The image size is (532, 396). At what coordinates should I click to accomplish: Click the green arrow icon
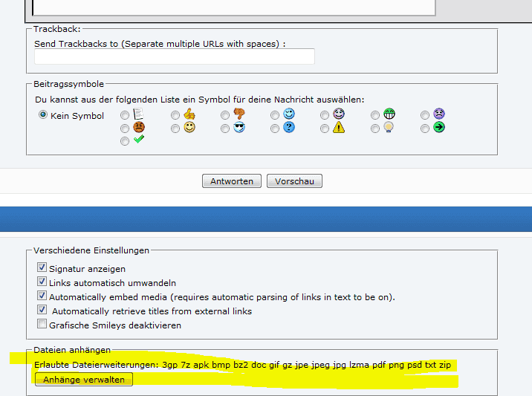coord(439,127)
